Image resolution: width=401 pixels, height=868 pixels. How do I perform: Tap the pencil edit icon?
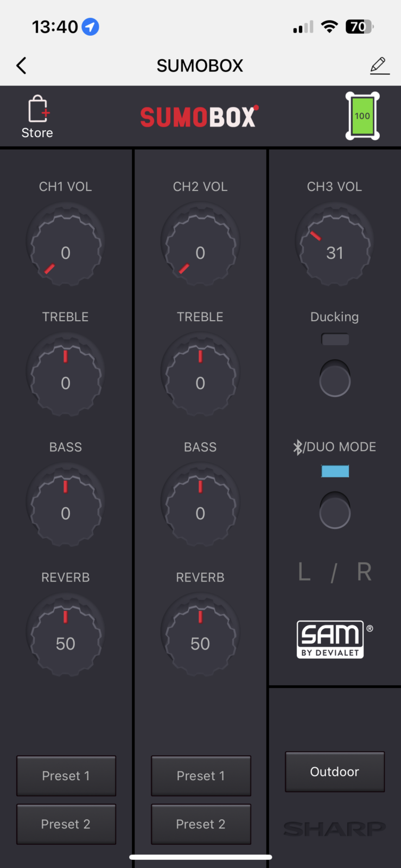point(379,66)
